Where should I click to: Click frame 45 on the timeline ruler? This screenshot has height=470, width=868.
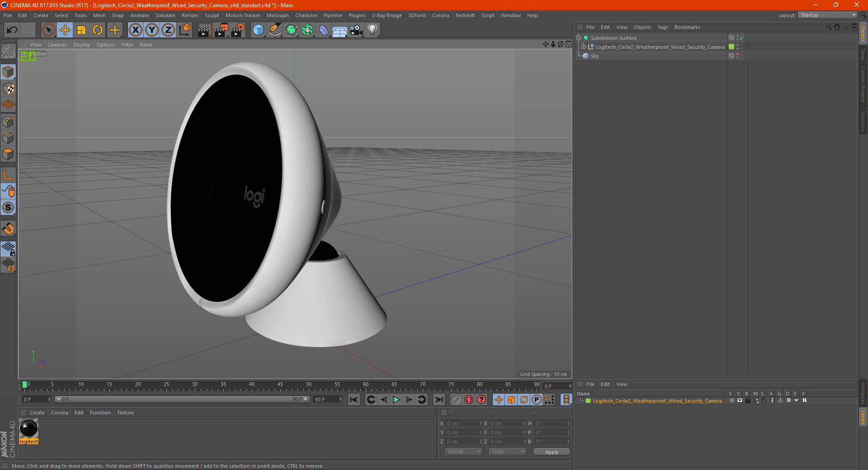(280, 385)
